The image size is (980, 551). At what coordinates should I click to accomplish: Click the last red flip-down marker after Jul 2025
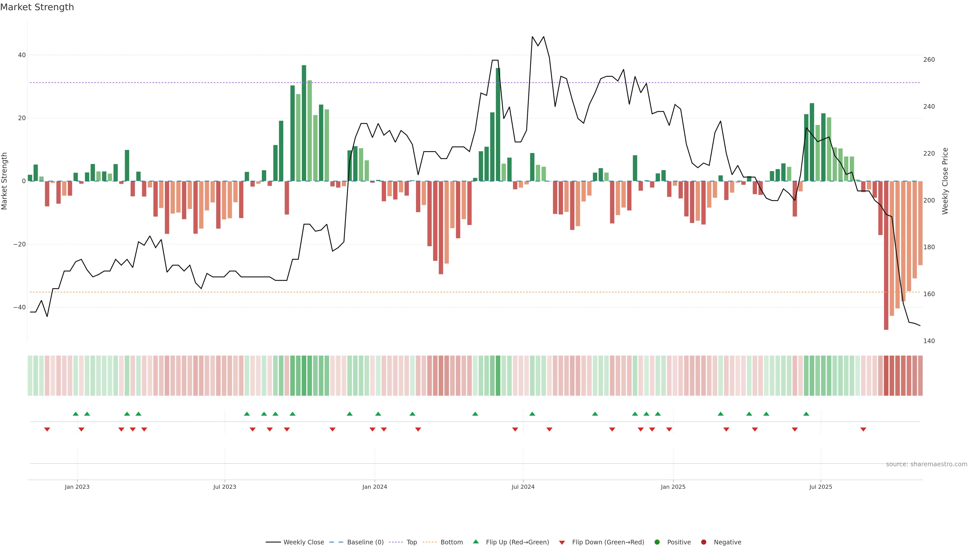click(863, 429)
